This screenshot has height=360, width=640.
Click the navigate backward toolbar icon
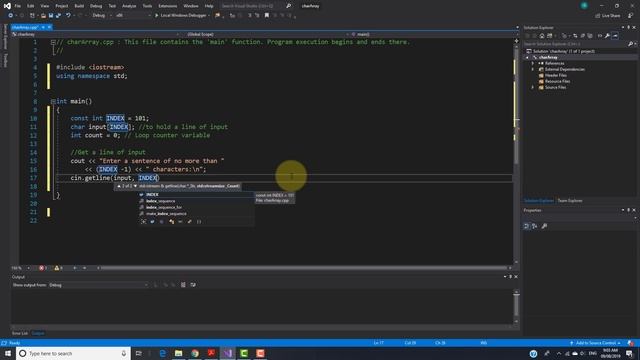point(11,16)
